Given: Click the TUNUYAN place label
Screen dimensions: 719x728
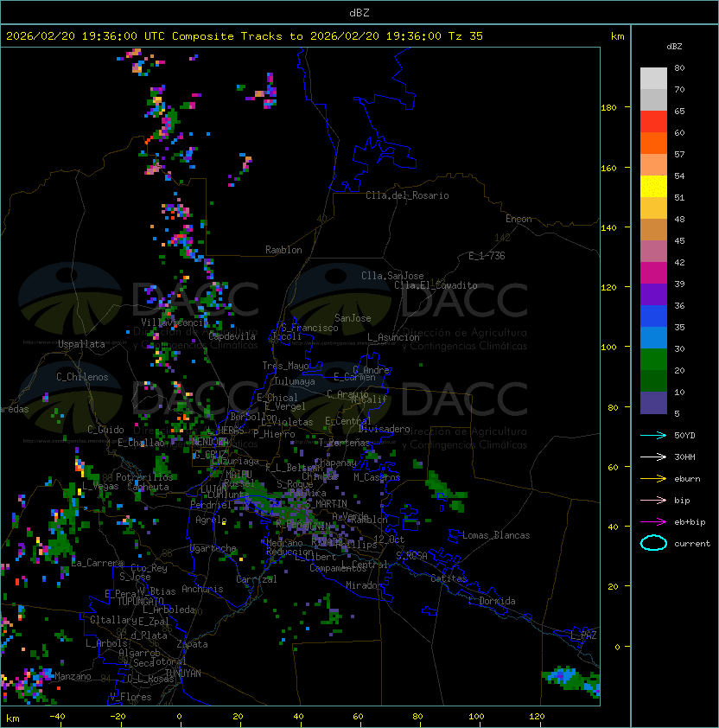Looking at the screenshot, I should 183,674.
